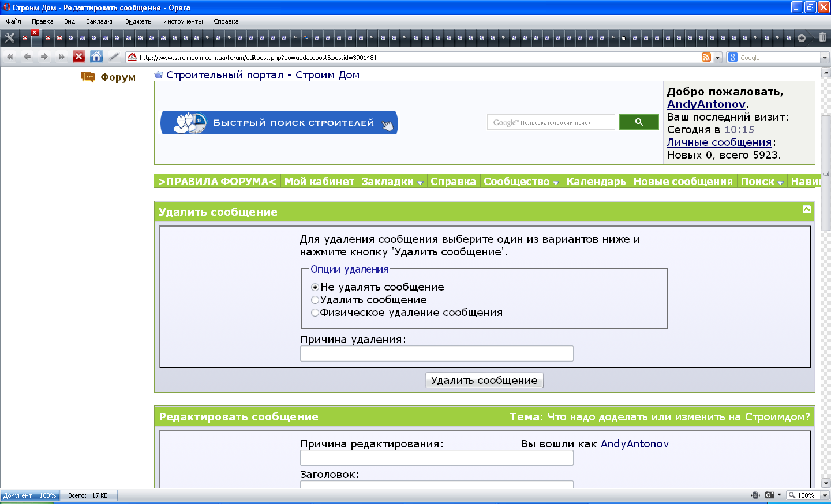Click the fit-to-width icon in status bar
The image size is (831, 504).
point(756,495)
